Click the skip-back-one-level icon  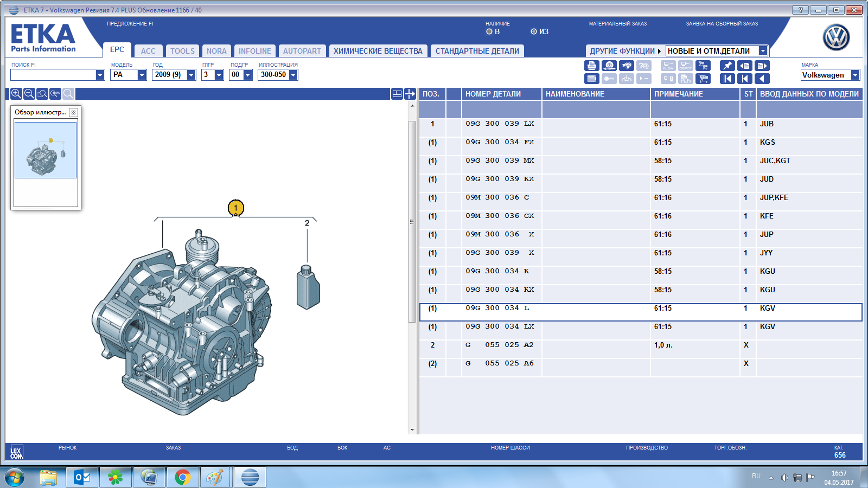[x=745, y=79]
